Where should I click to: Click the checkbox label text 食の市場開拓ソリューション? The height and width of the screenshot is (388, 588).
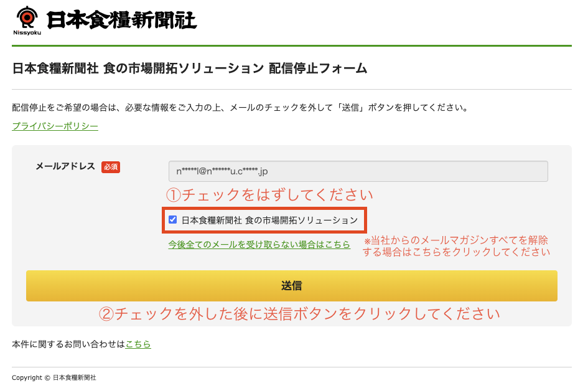coord(302,220)
